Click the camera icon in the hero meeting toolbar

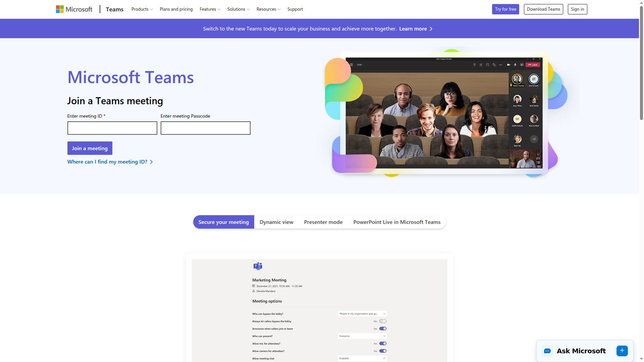tap(508, 65)
